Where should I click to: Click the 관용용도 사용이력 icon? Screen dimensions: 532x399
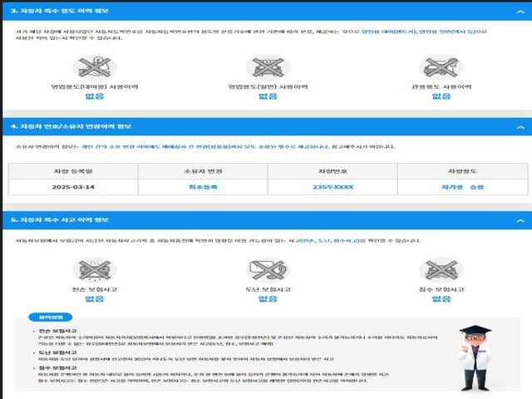coord(441,66)
